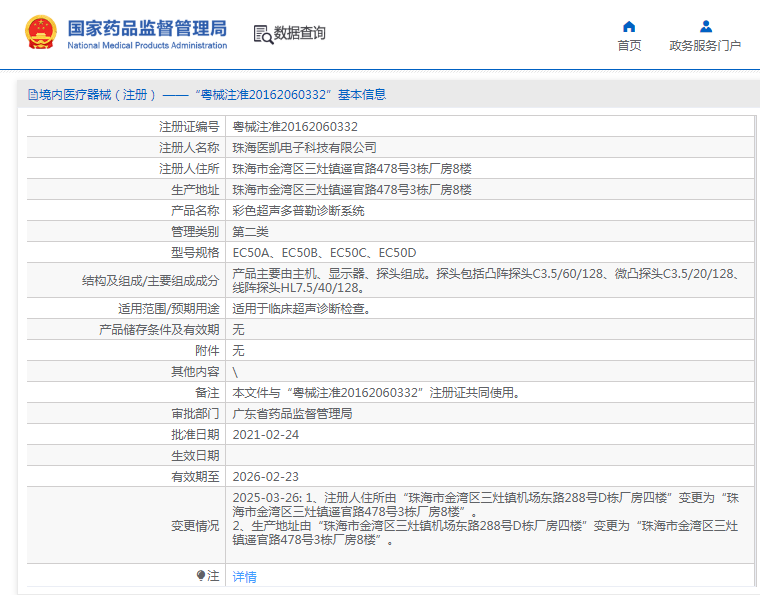Click approval date 2021-02-24
This screenshot has width=760, height=595.
(x=266, y=435)
